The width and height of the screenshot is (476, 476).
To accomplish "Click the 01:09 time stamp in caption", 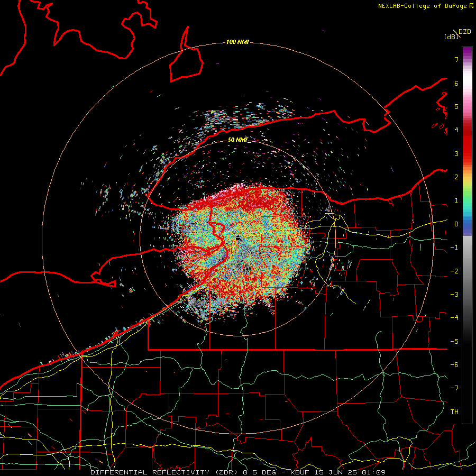I will click(374, 472).
